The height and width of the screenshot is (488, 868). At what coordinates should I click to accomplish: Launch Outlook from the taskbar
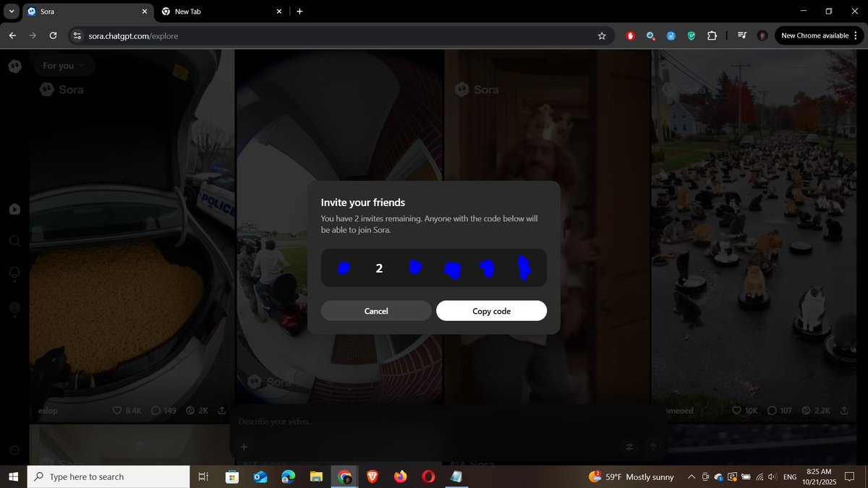click(x=260, y=476)
